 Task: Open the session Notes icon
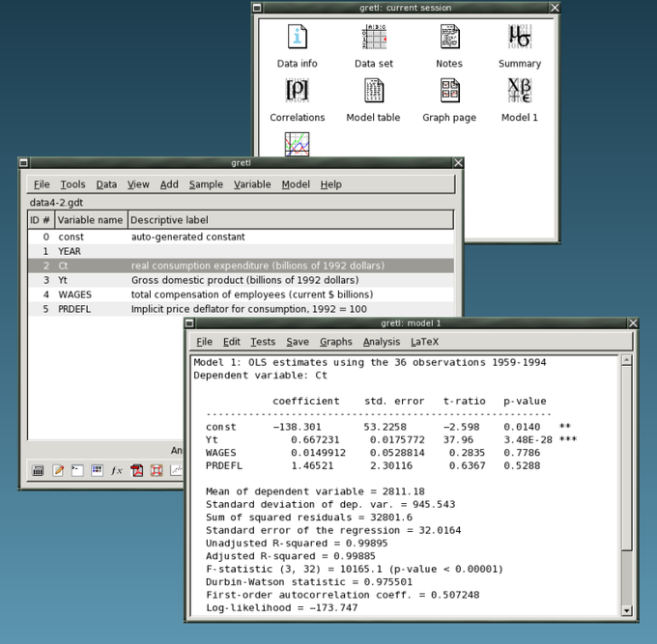pyautogui.click(x=448, y=39)
